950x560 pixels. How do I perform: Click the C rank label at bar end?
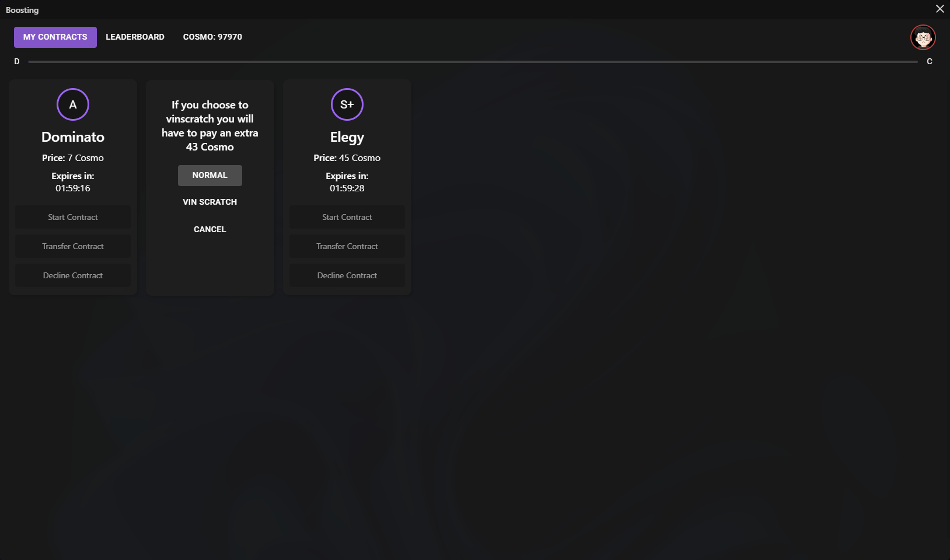click(x=930, y=61)
